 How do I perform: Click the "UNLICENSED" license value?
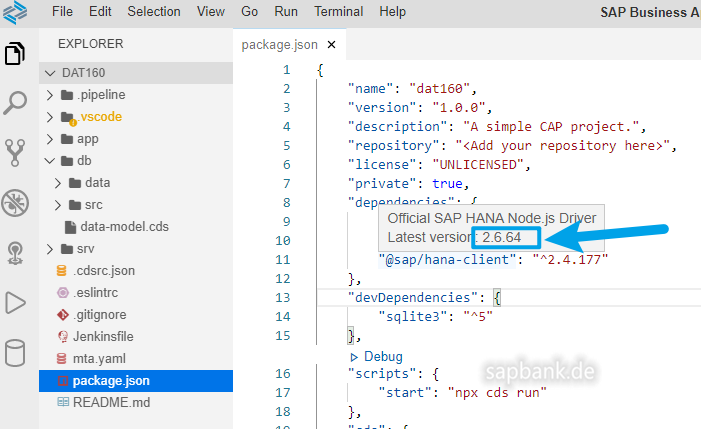pos(478,164)
